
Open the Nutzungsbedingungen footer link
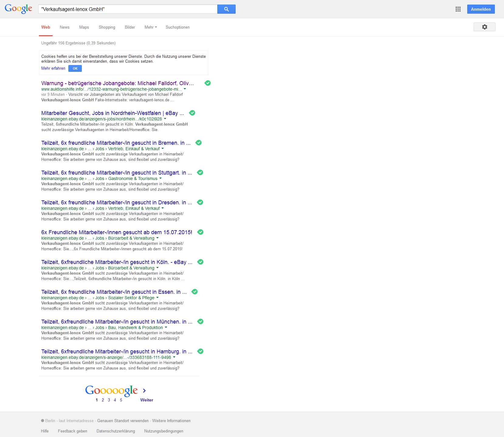[164, 431]
